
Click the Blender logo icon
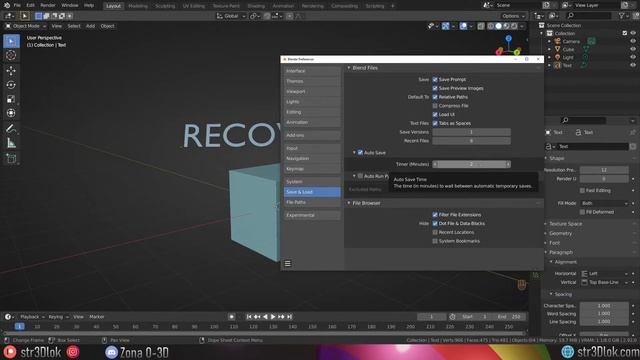7,5
